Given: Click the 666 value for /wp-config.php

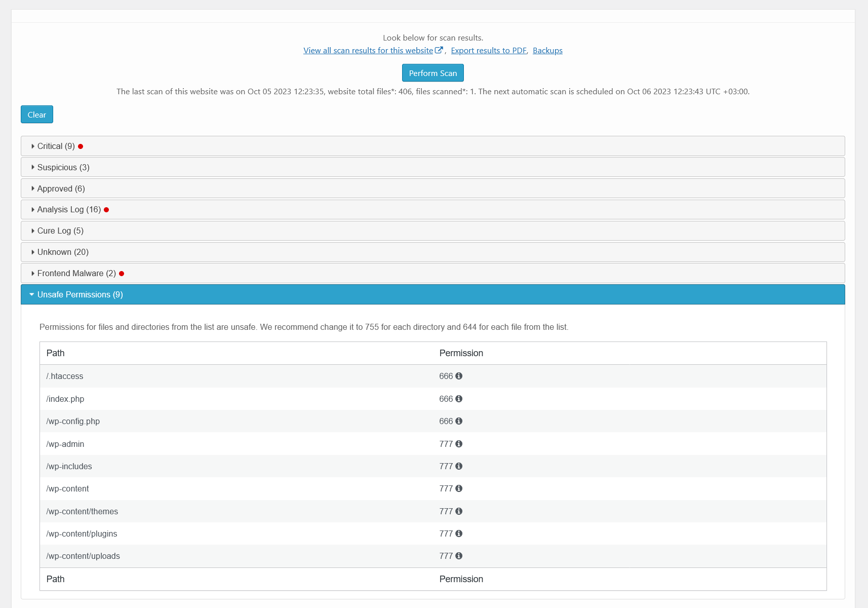Looking at the screenshot, I should point(446,421).
